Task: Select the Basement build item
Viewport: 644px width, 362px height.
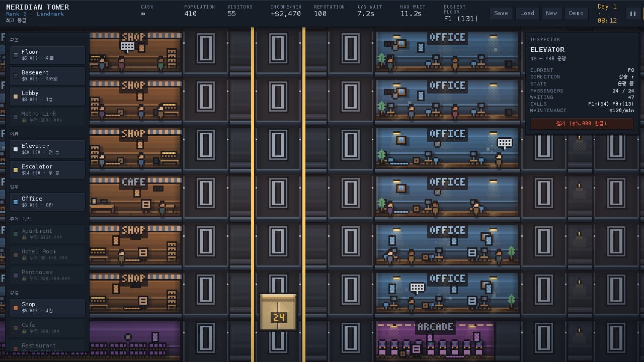Action: tap(47, 75)
